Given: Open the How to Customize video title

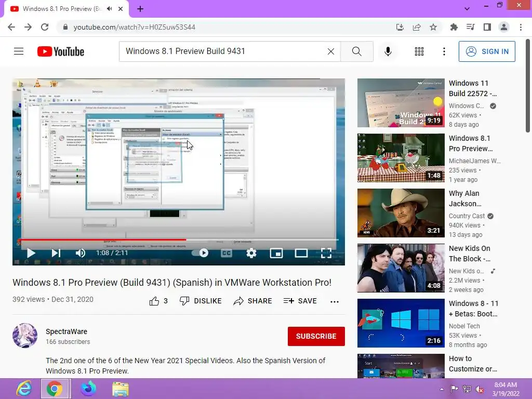Looking at the screenshot, I should point(473,364).
